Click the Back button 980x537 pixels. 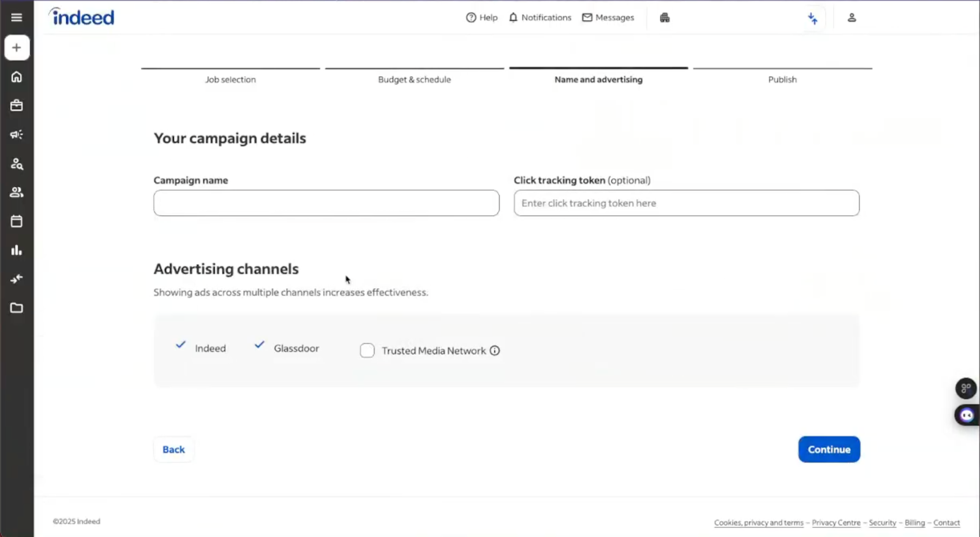click(x=173, y=449)
